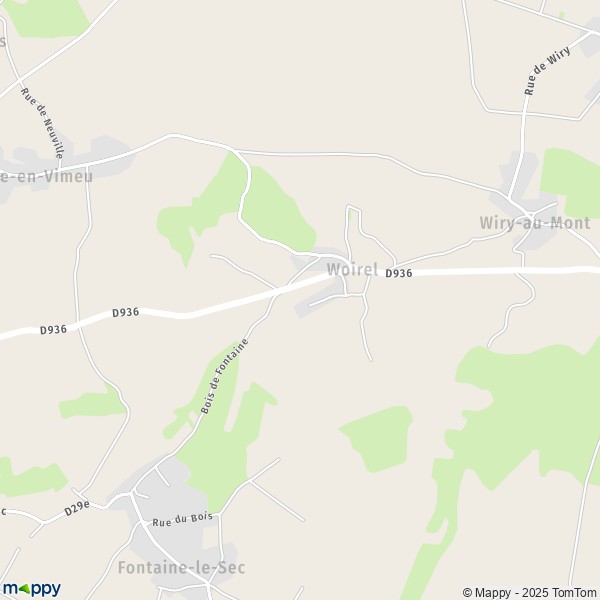The image size is (600, 600).
Task: Click the Fontaine-le-Sec town label
Action: click(x=181, y=567)
